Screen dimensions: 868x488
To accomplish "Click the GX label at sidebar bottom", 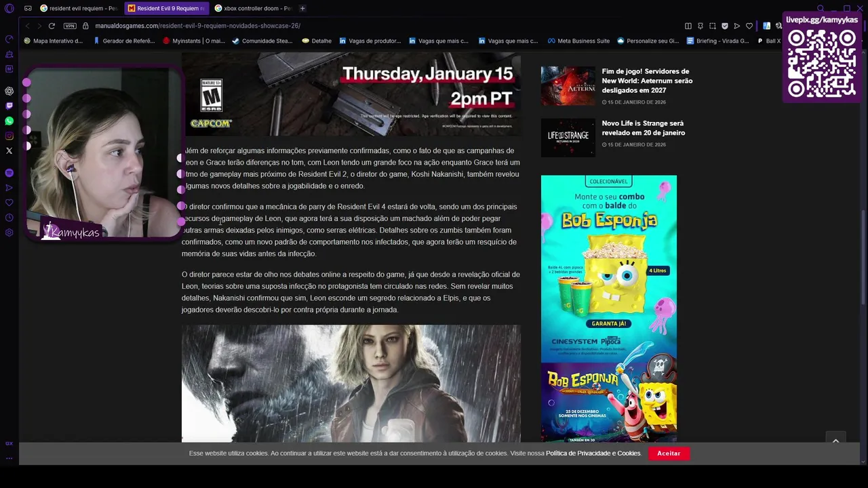I will coord(9,443).
